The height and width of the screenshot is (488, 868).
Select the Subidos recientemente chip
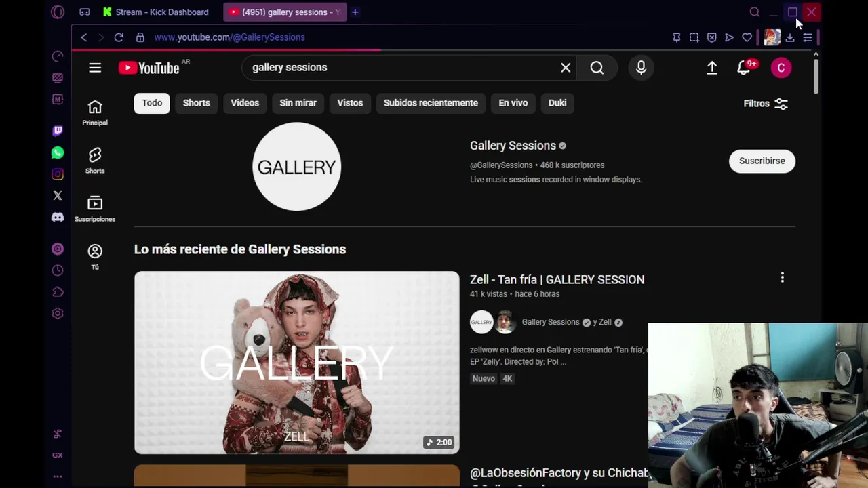click(x=431, y=103)
